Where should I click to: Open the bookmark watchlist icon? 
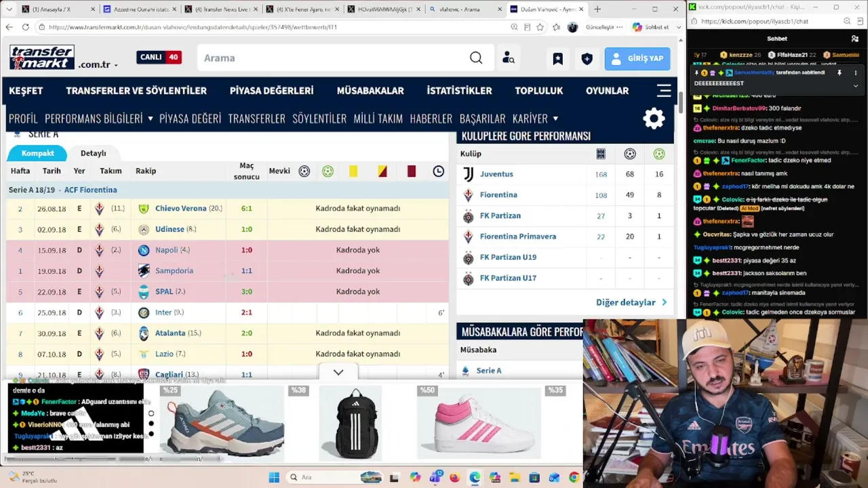pos(557,59)
